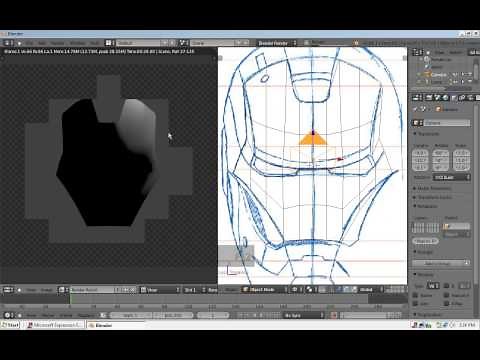Click the add screen layout plus button
The image size is (480, 360).
[x=165, y=43]
